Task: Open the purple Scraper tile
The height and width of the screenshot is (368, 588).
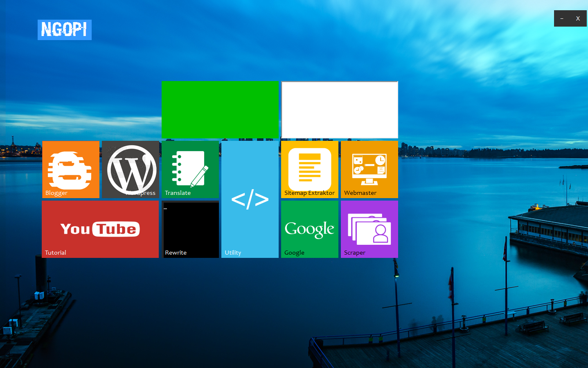Action: [369, 229]
